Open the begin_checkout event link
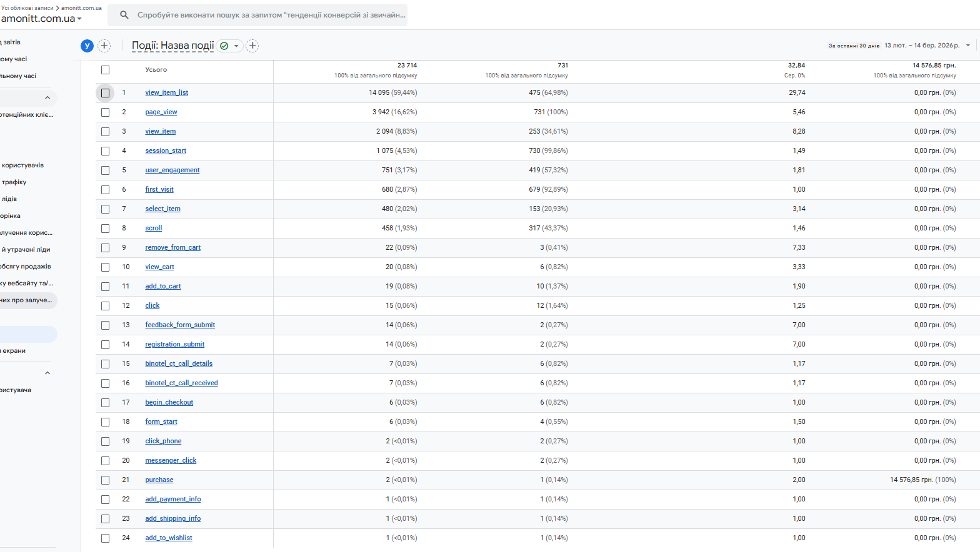This screenshot has height=552, width=980. pyautogui.click(x=169, y=403)
